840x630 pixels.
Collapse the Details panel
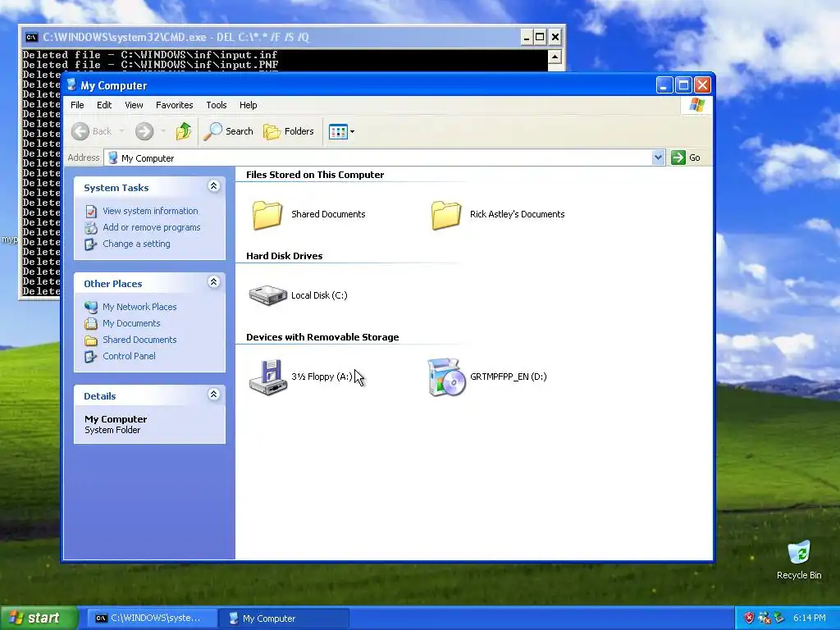pyautogui.click(x=214, y=395)
